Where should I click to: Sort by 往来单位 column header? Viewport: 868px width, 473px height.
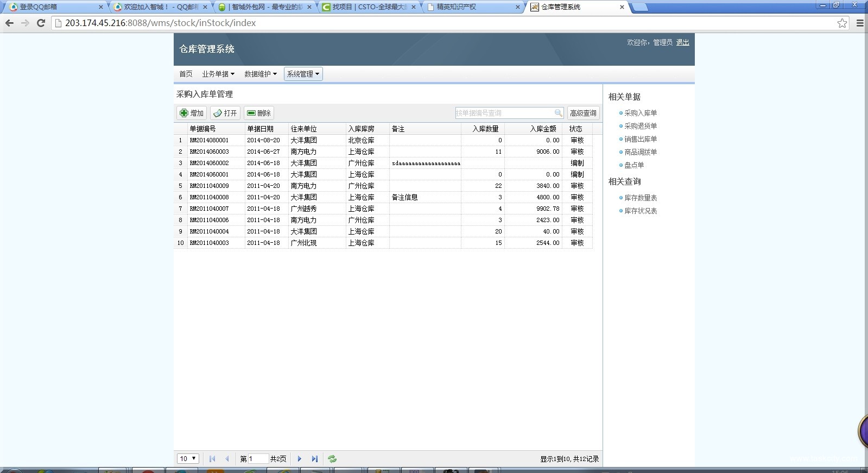coord(317,129)
